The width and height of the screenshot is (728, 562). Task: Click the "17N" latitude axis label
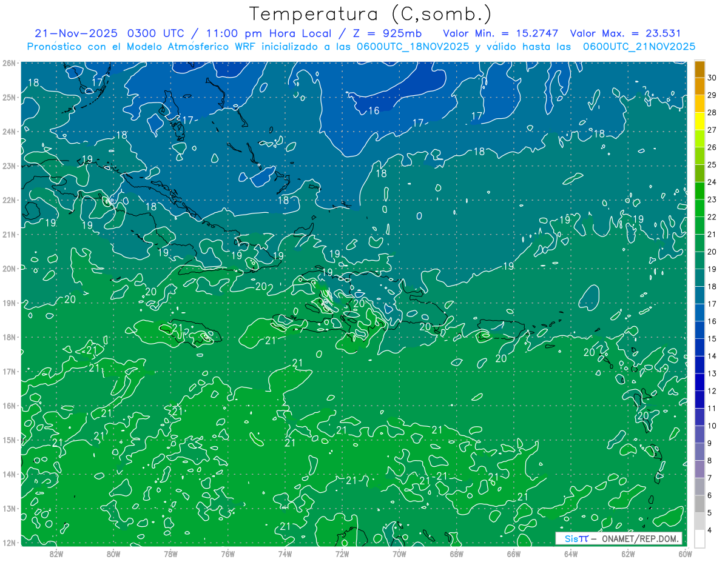[9, 371]
